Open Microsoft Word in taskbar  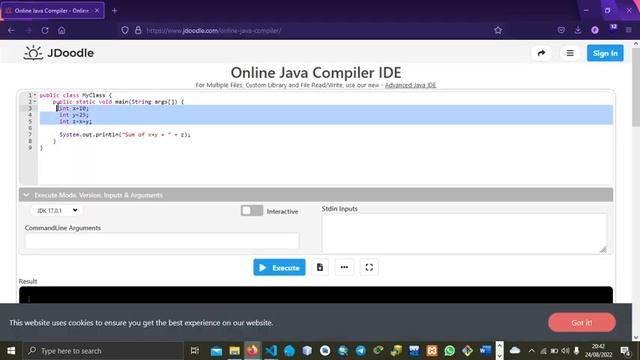[485, 351]
